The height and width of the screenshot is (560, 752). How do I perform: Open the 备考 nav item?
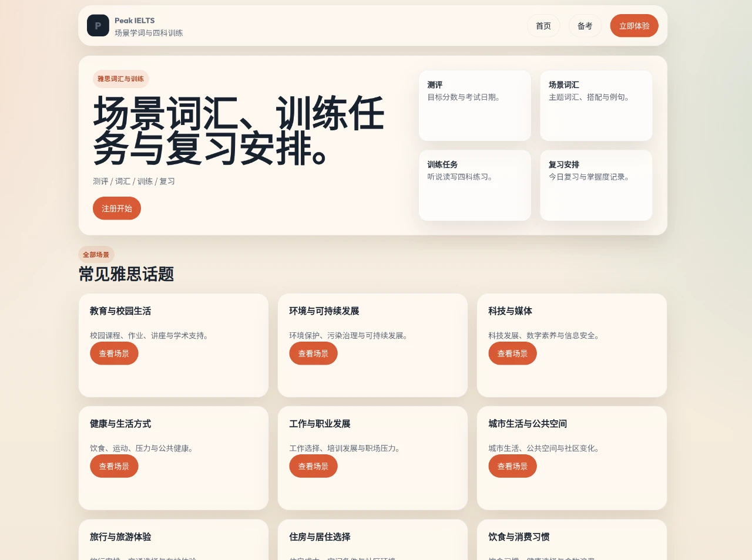585,26
